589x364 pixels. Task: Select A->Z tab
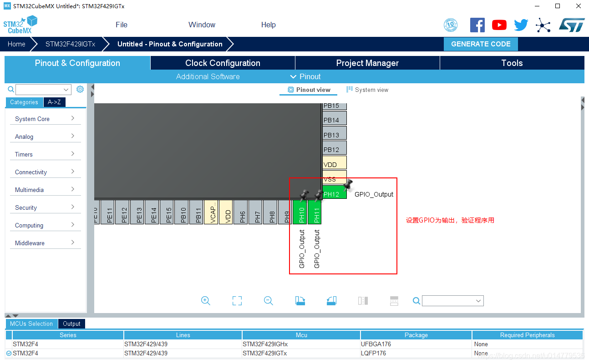[x=55, y=102]
